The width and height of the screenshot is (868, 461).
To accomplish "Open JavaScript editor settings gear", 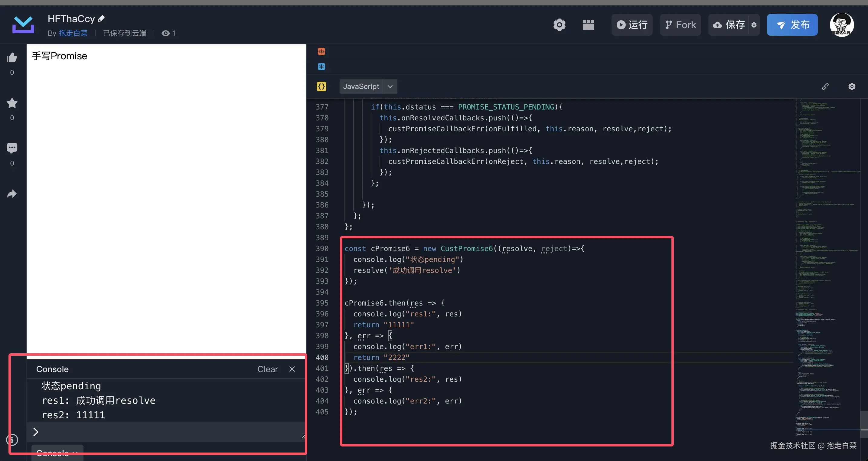I will 852,87.
